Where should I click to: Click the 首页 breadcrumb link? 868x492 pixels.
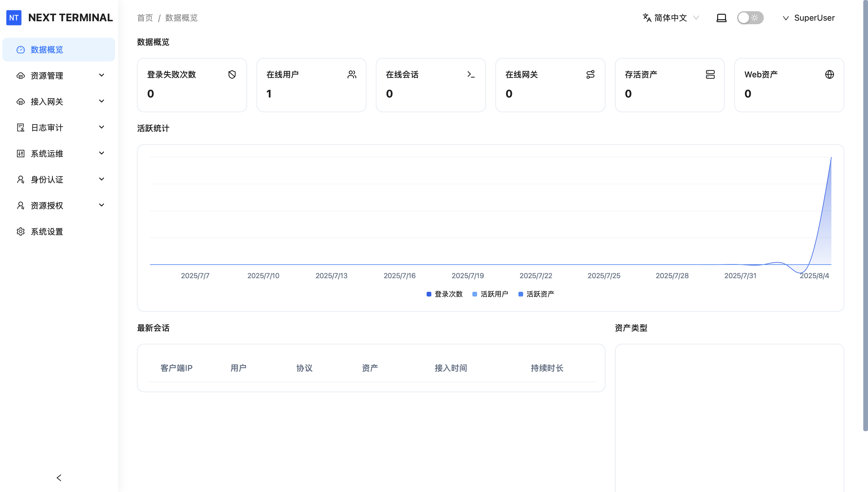tap(145, 18)
